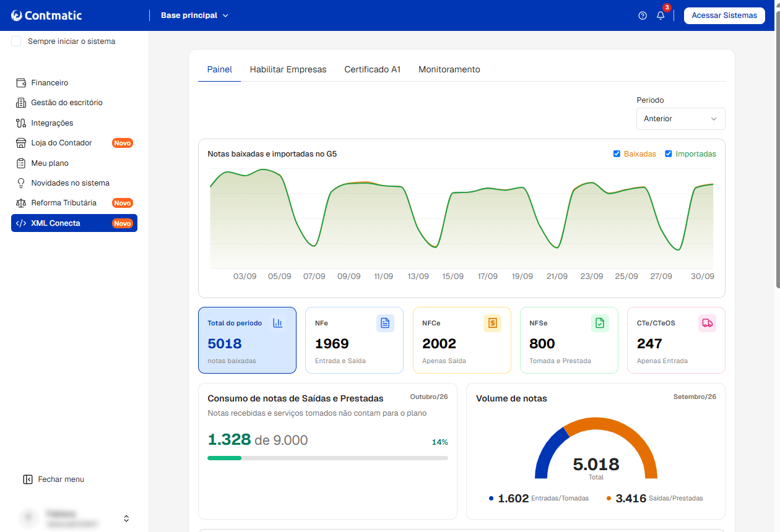The height and width of the screenshot is (532, 780).
Task: Expand the Base principal selector
Action: pyautogui.click(x=195, y=15)
